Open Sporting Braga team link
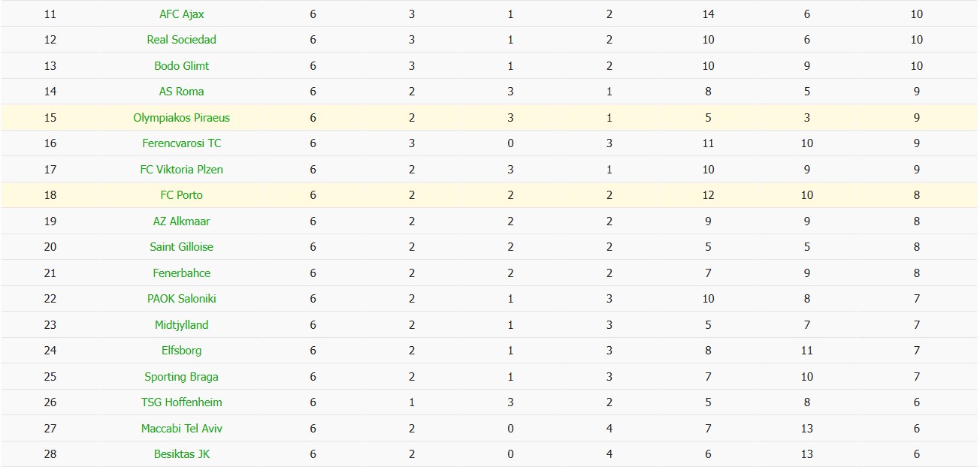This screenshot has height=467, width=980. coord(182,377)
